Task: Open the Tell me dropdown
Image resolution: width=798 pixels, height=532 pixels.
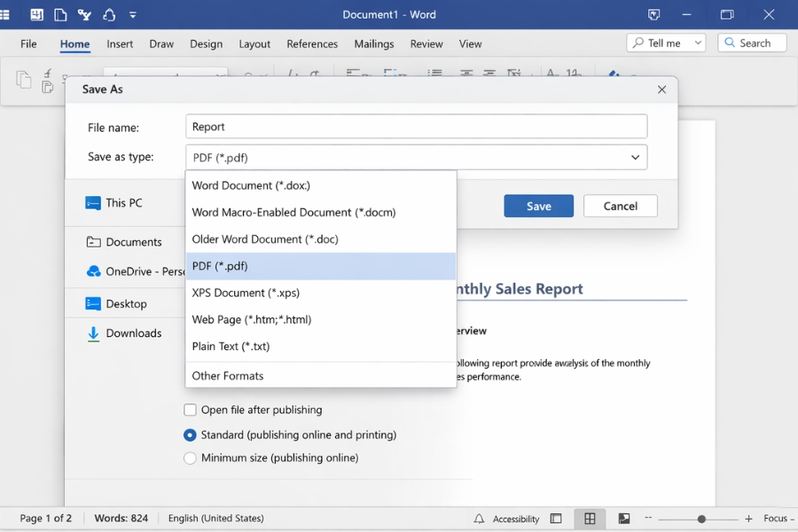Action: [x=697, y=42]
